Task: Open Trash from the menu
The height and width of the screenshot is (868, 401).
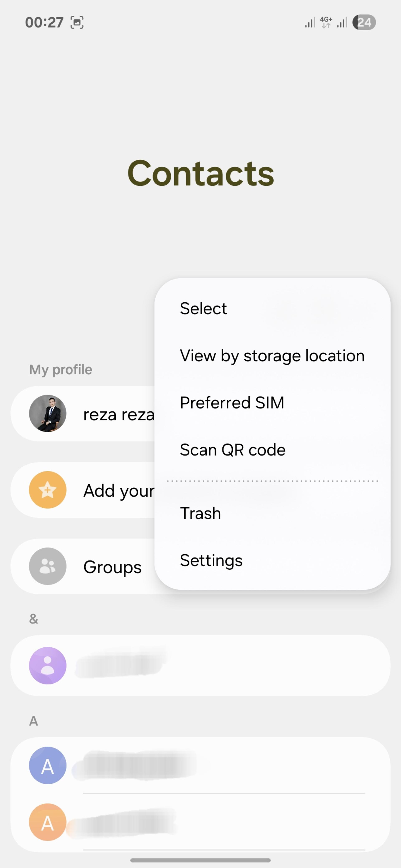Action: [200, 513]
